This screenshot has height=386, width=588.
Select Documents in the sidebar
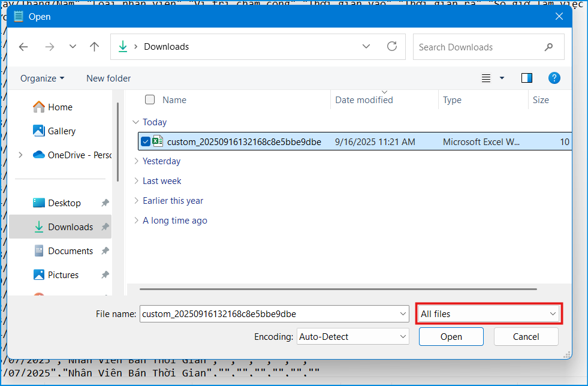(70, 251)
